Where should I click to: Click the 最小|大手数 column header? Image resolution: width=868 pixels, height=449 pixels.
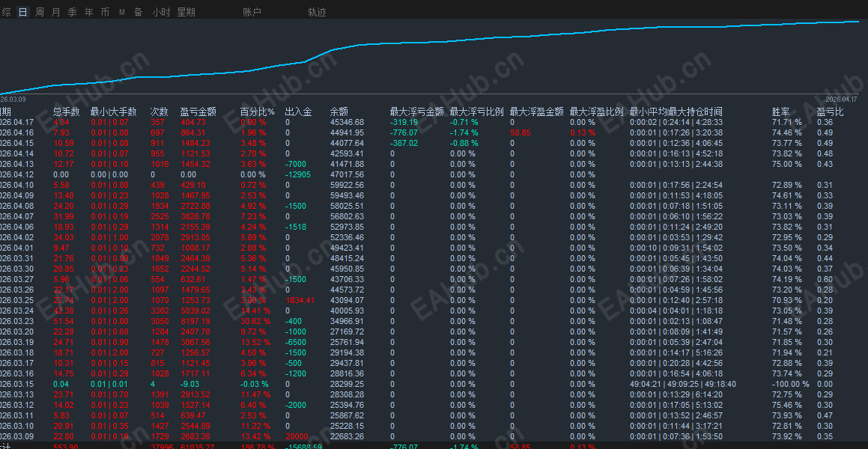[114, 112]
